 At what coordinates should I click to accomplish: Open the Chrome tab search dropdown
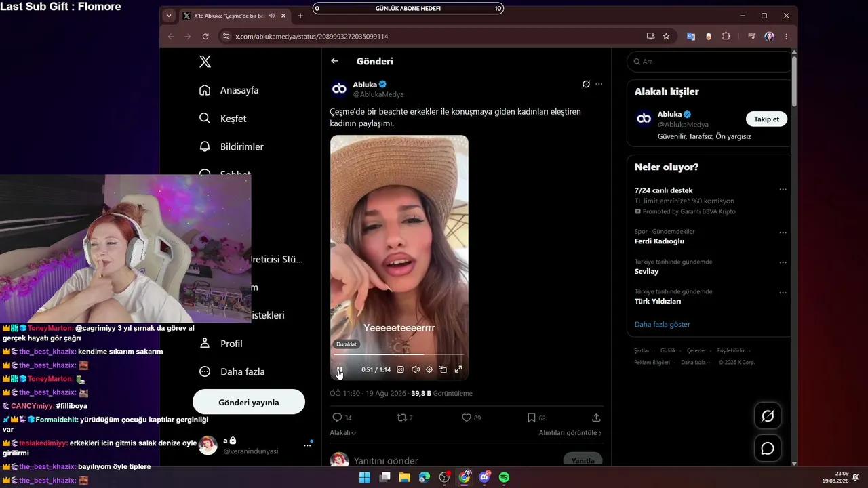pos(169,16)
